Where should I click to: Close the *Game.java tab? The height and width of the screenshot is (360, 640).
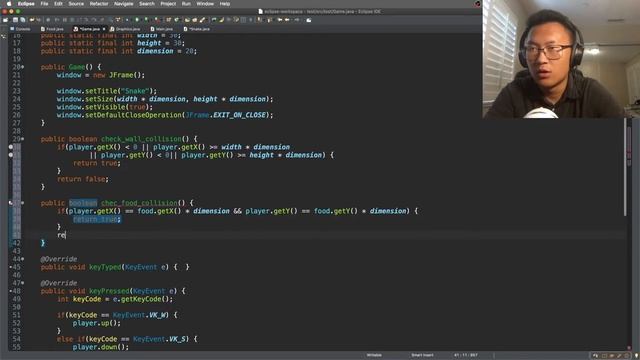tap(104, 29)
